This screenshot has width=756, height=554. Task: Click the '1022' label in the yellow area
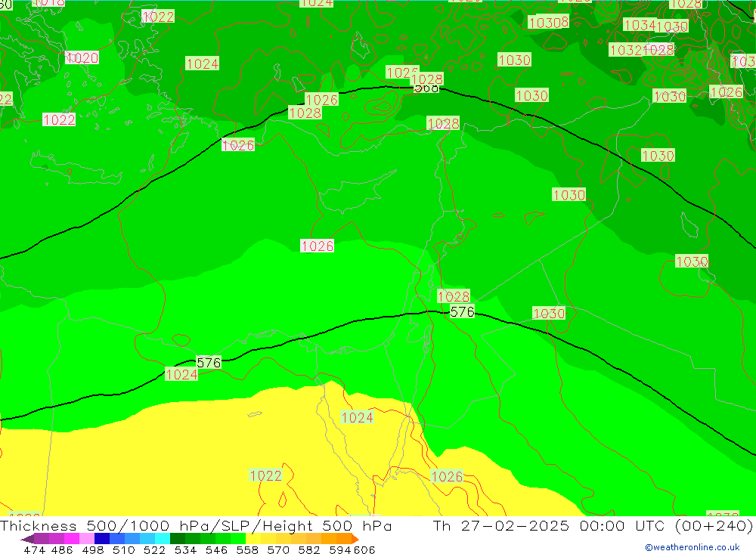(265, 476)
